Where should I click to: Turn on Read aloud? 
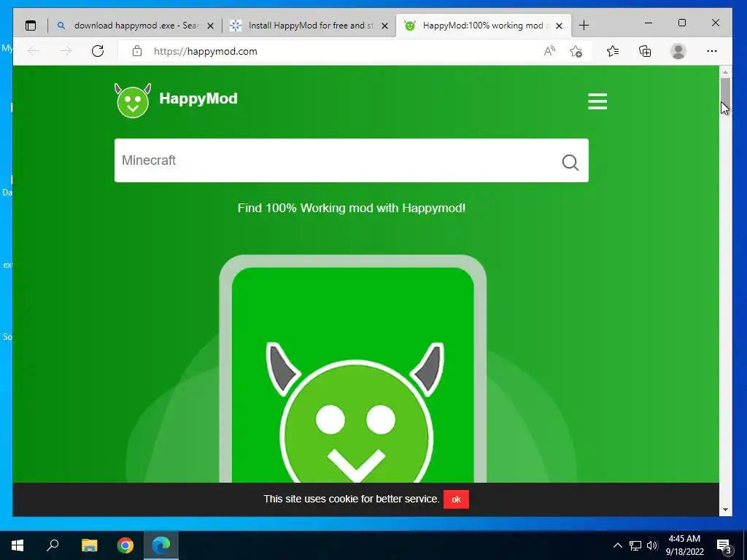tap(549, 51)
